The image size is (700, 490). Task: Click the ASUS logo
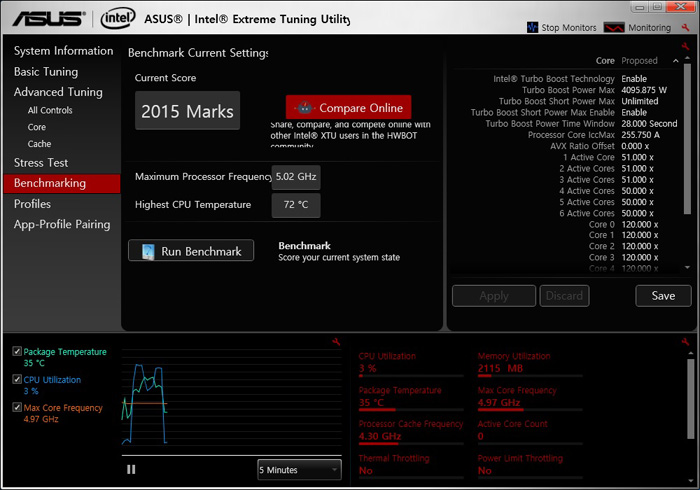[x=49, y=18]
